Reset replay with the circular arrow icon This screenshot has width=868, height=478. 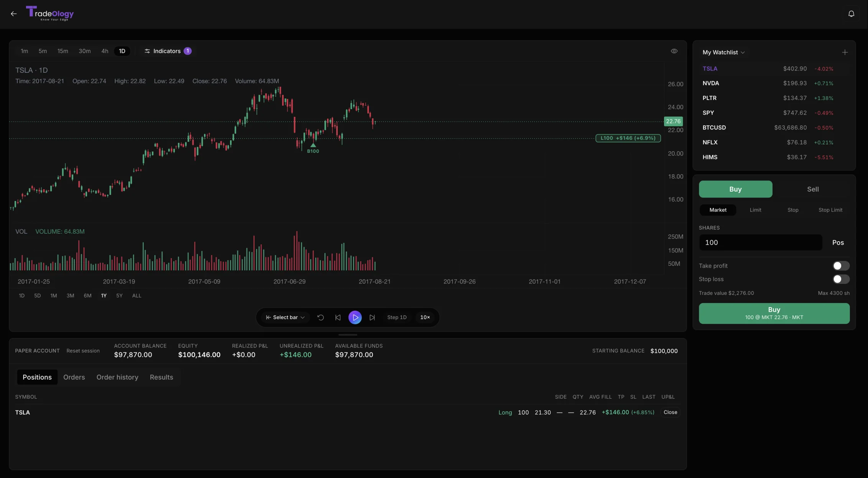321,318
